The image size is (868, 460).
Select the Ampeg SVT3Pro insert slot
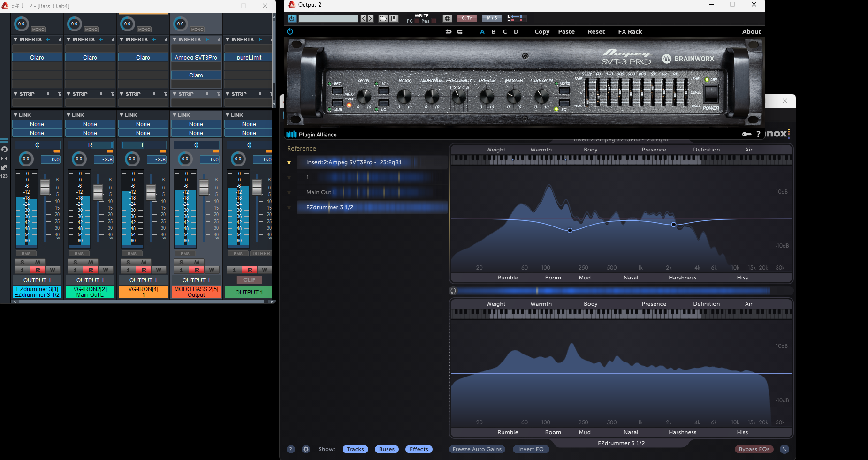pyautogui.click(x=196, y=58)
